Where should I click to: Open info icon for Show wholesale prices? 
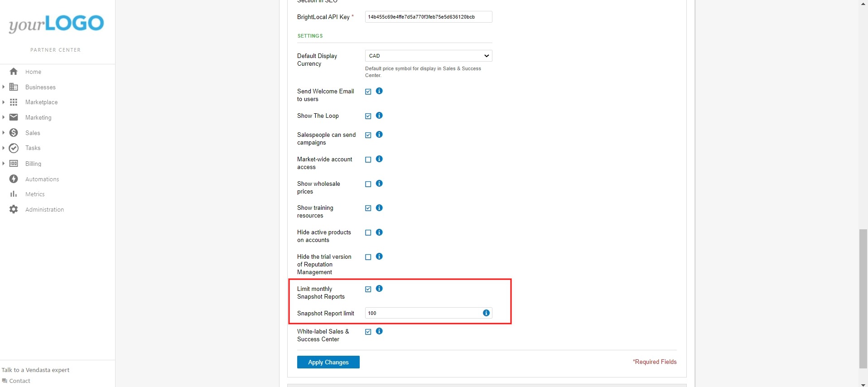coord(379,184)
